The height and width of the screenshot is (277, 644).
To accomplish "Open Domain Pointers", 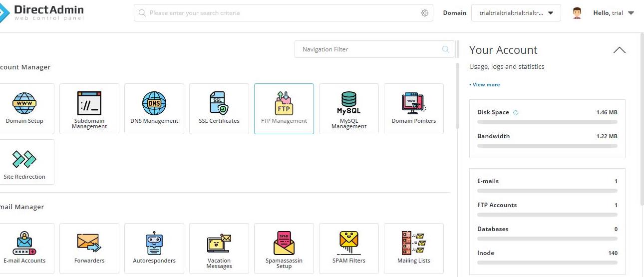I will (x=414, y=108).
